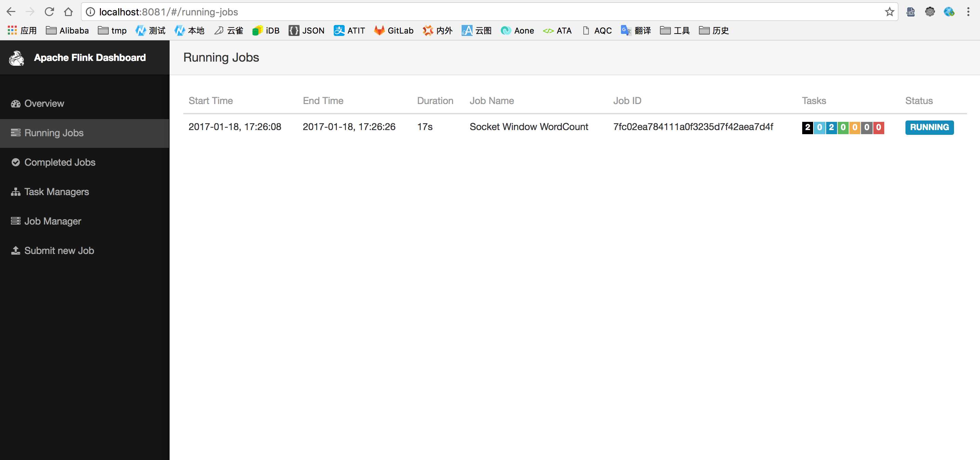Select the Task Managers group icon

15,191
